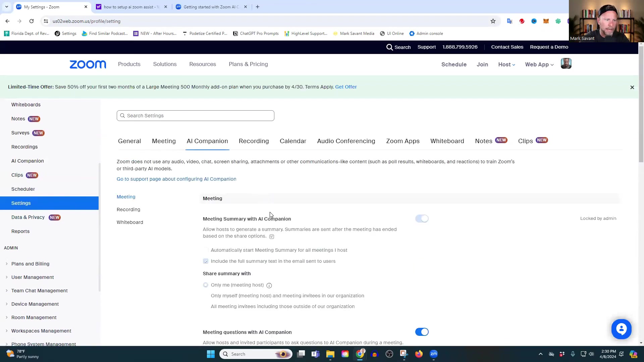644x362 pixels.
Task: Switch to the General settings tab
Action: [129, 141]
